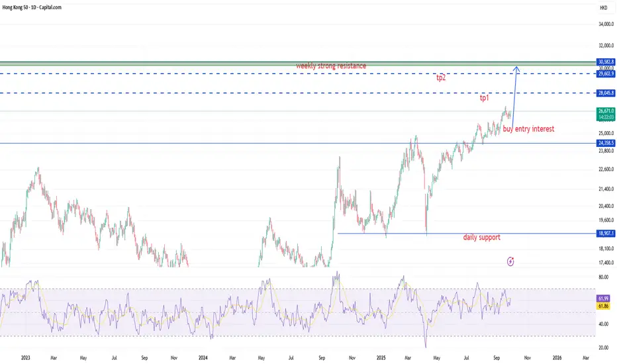Screen dimensions: 617x364
Task: Click the 18,907.1 support price label
Action: point(606,234)
